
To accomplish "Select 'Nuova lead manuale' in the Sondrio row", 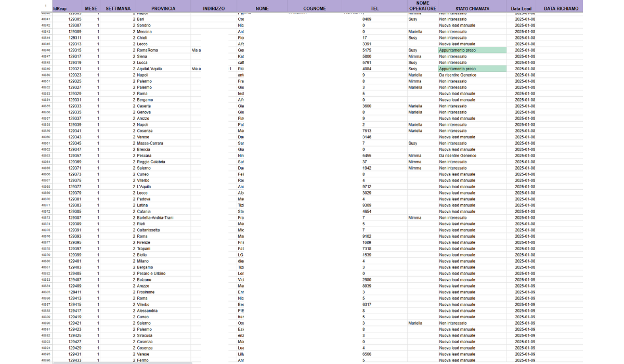I will (x=472, y=25).
